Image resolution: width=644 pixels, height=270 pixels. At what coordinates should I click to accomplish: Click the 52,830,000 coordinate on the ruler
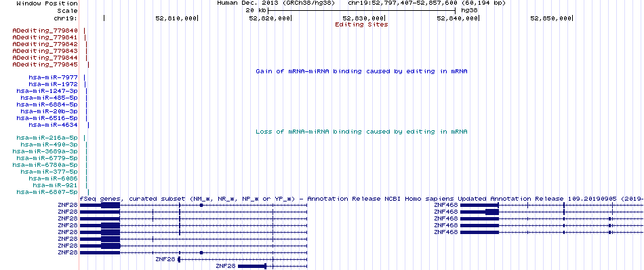363,18
